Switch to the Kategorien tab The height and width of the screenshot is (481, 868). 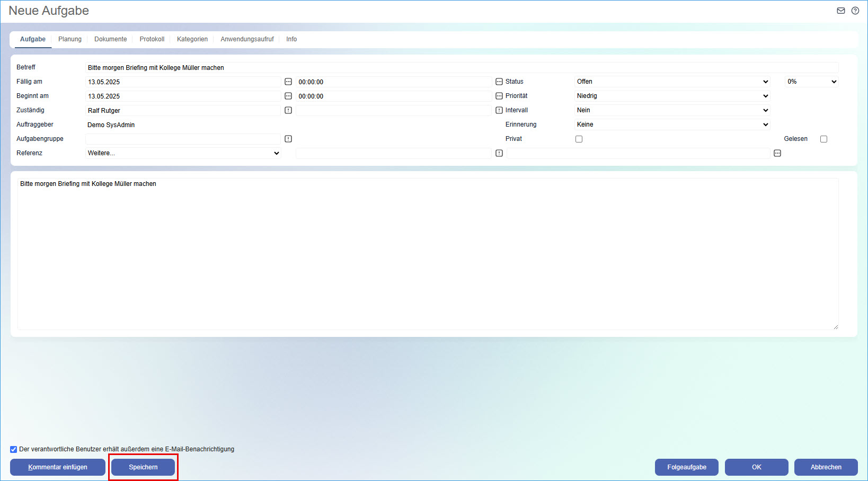[192, 39]
